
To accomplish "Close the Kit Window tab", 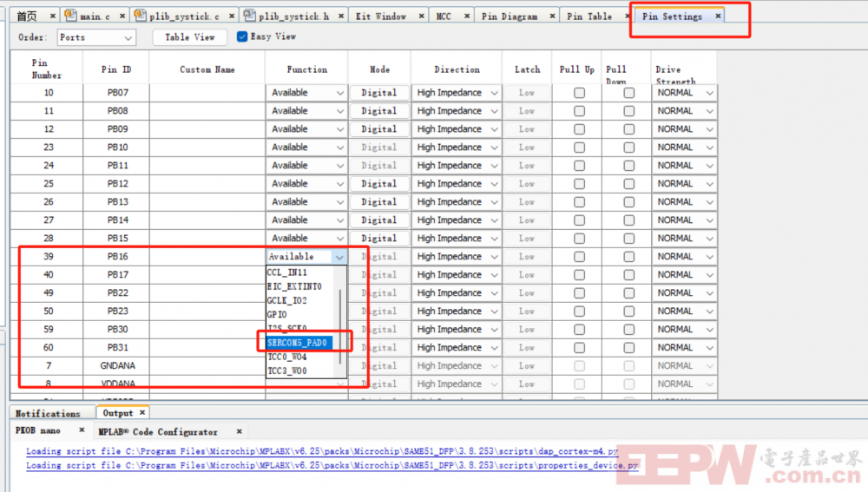I will click(x=421, y=16).
